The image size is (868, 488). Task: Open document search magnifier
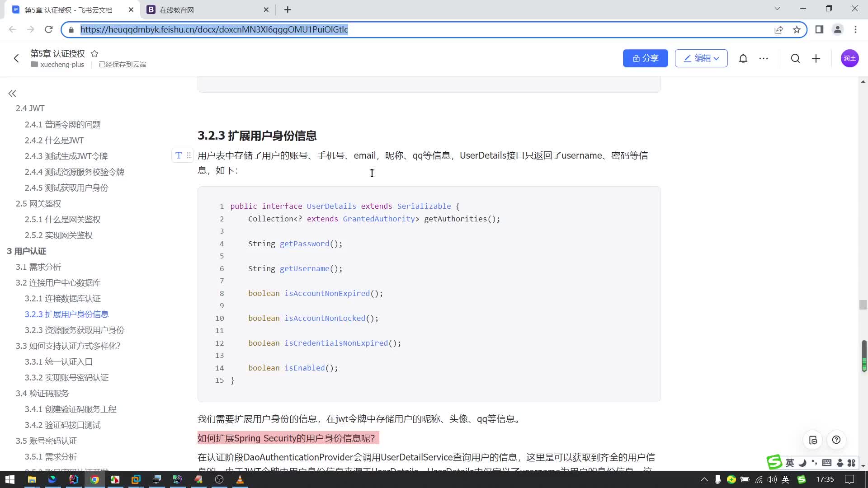coord(795,58)
